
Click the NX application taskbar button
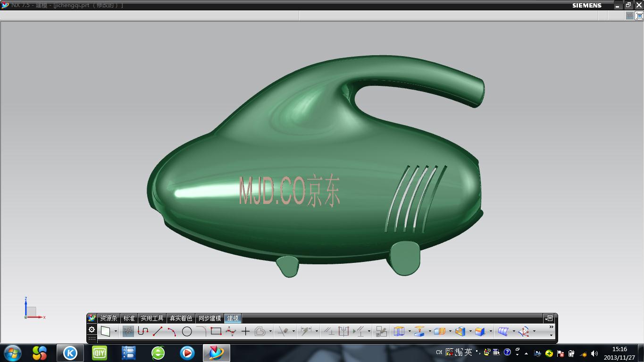pos(217,353)
